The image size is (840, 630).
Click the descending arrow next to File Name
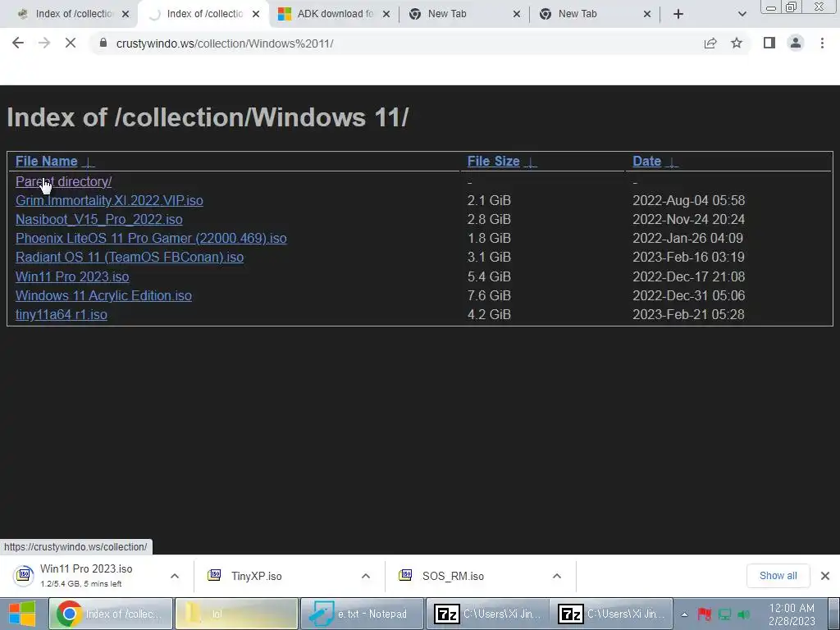tap(89, 162)
